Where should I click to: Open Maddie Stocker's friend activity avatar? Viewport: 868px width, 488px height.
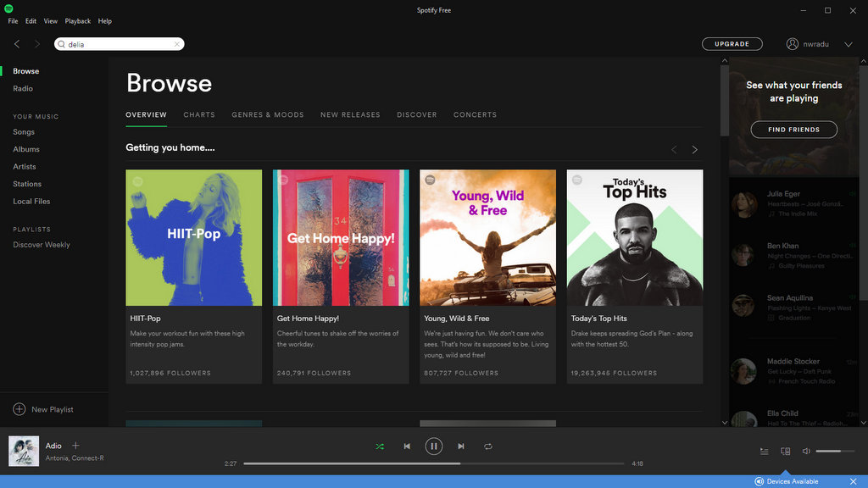coord(744,371)
